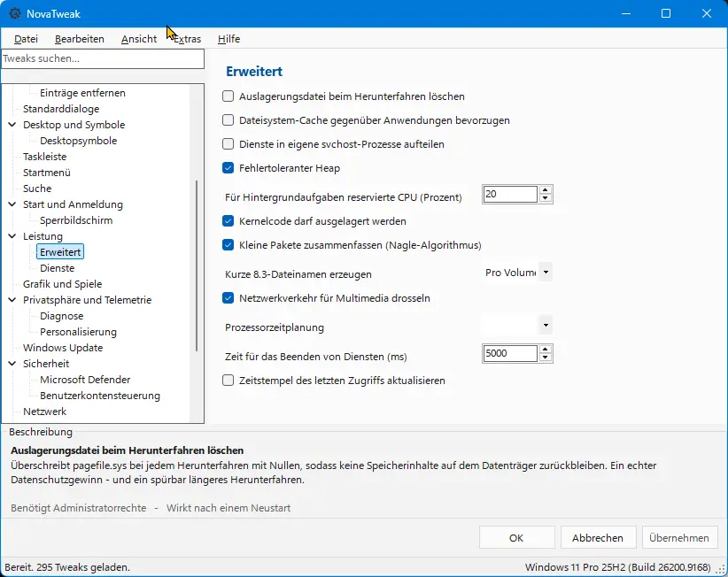Collapse the Start und Anmeldung node
The width and height of the screenshot is (728, 577).
[x=12, y=204]
